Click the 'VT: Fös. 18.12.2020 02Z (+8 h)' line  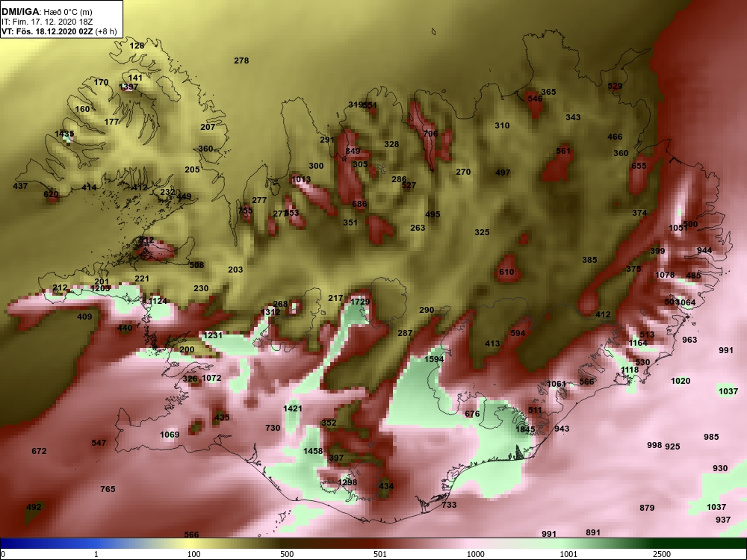pos(59,31)
